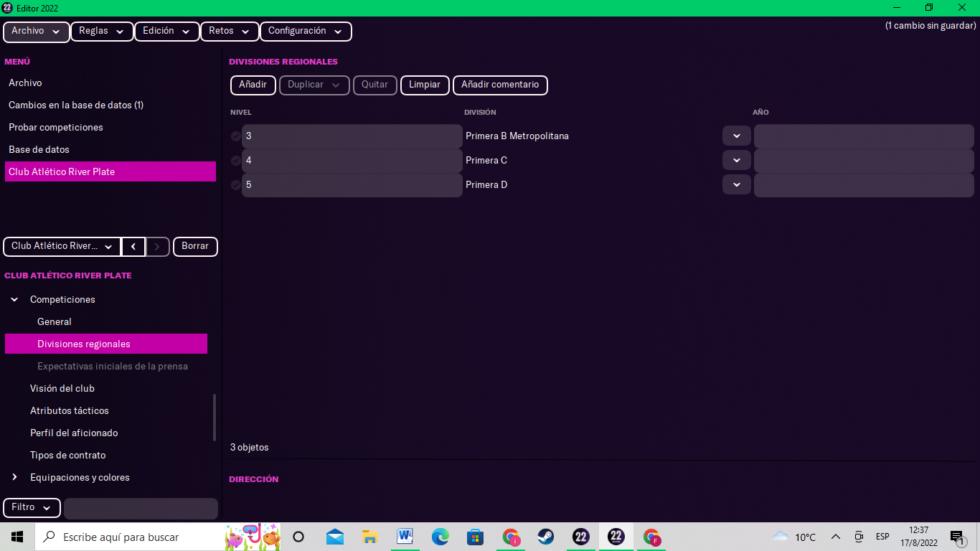980x551 pixels.
Task: Click the Limpiar button
Action: point(425,85)
